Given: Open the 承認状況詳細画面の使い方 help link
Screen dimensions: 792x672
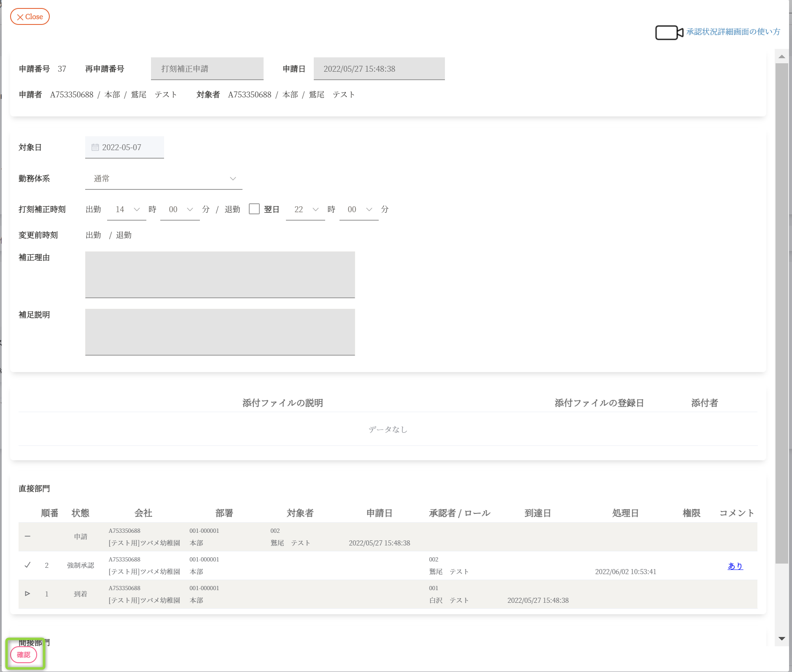Looking at the screenshot, I should [733, 32].
